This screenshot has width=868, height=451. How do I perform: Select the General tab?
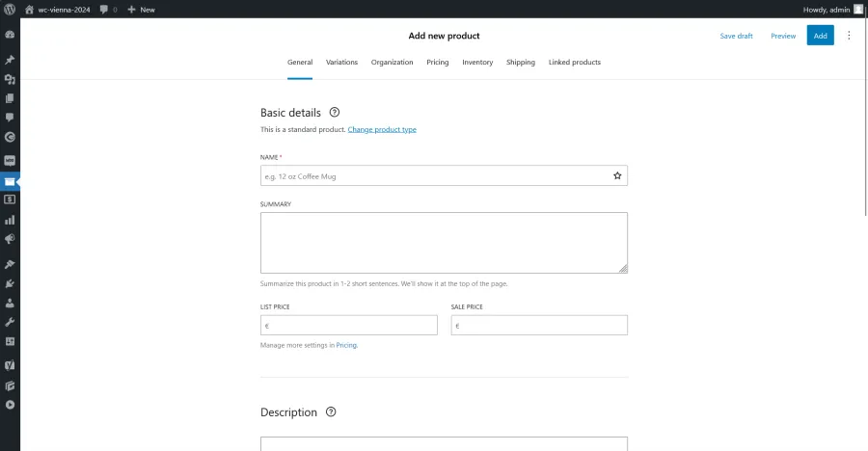pos(300,62)
